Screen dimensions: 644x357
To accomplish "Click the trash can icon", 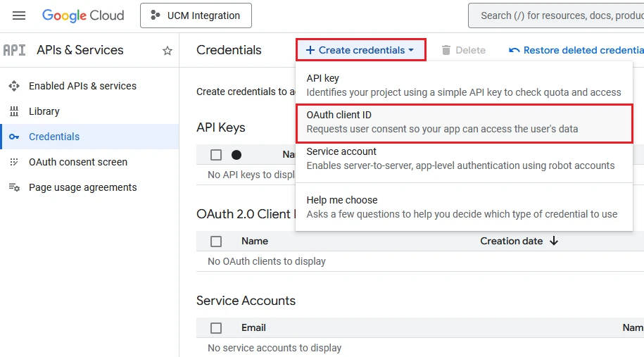I will pyautogui.click(x=446, y=50).
